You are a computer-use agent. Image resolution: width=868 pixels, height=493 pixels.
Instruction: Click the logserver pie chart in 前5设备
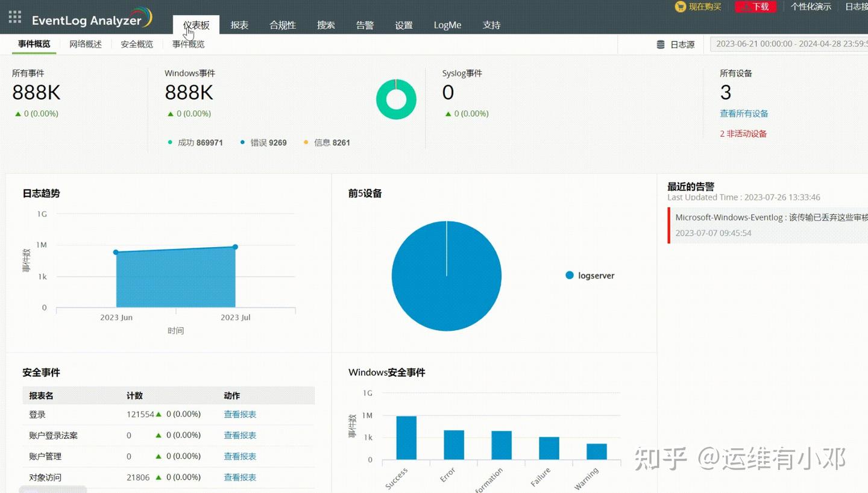coord(447,275)
